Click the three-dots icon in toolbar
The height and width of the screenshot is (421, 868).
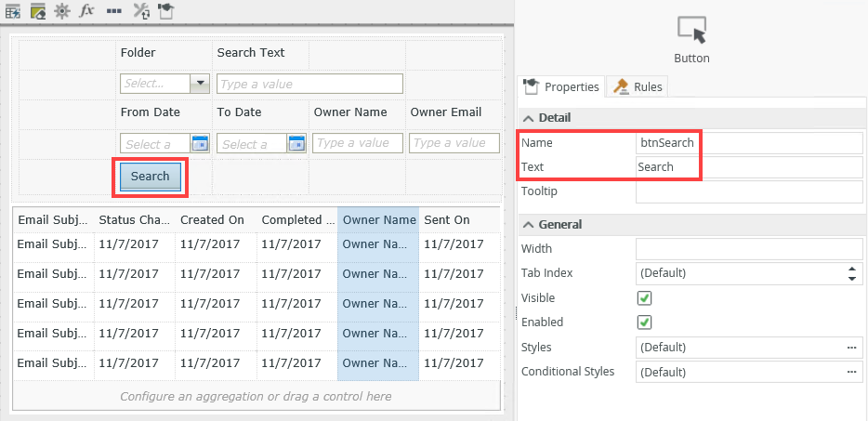113,11
